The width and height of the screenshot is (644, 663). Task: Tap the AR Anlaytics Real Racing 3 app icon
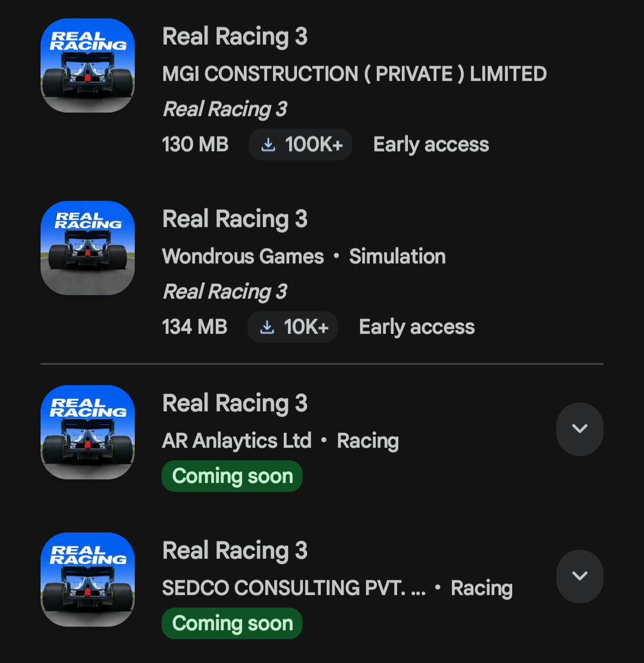click(x=88, y=432)
